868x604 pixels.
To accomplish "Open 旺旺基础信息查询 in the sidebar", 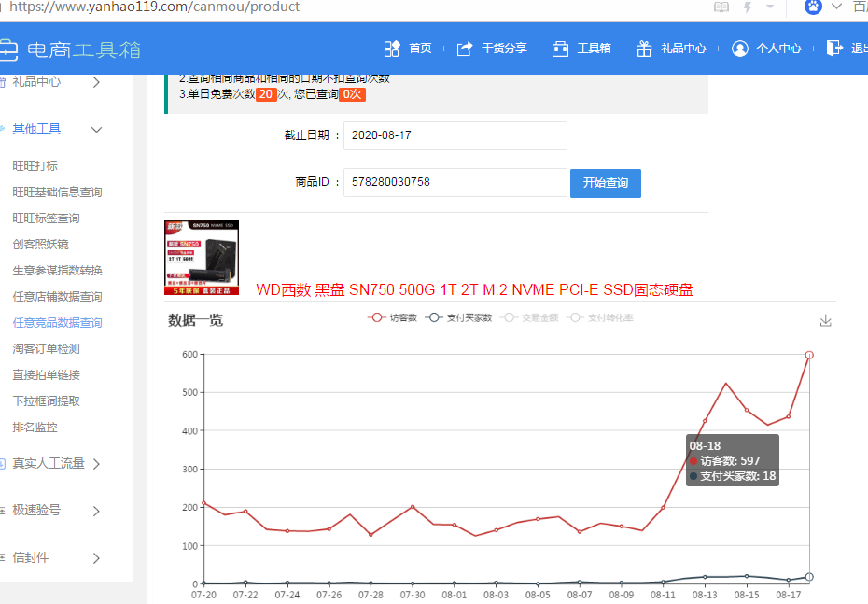I will [57, 192].
